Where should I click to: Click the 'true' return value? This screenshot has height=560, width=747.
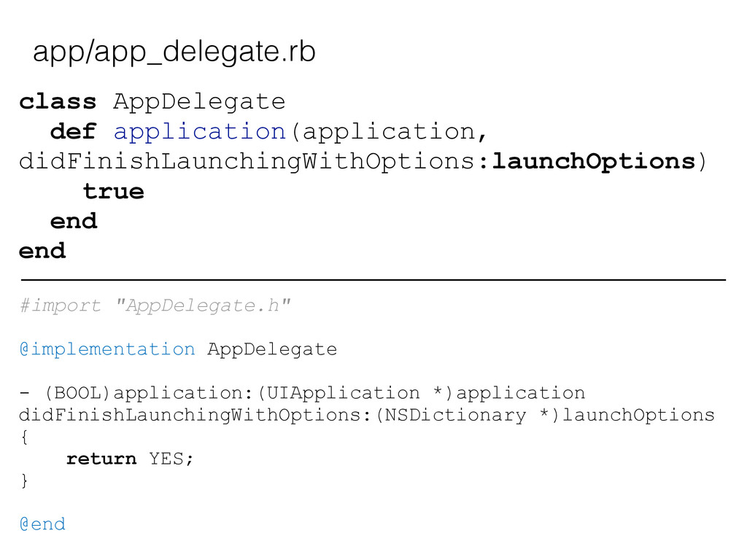113,192
